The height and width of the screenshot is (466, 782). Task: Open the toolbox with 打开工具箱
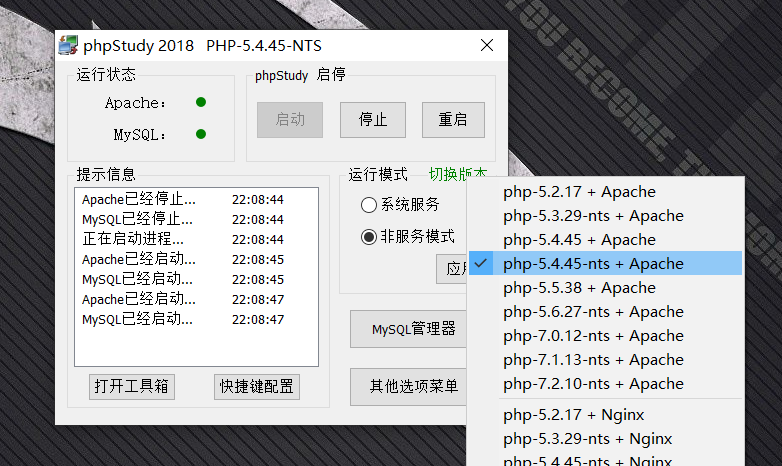point(132,387)
